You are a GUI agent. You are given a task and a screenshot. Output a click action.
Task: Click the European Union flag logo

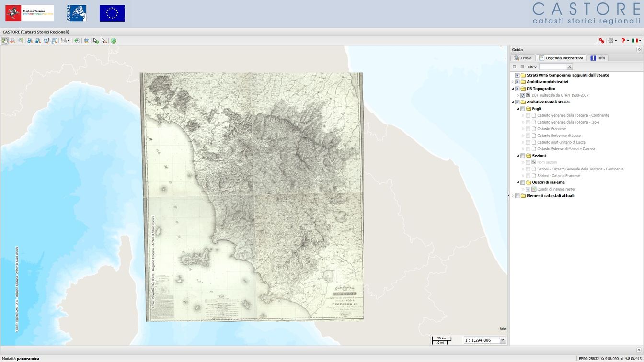point(112,13)
